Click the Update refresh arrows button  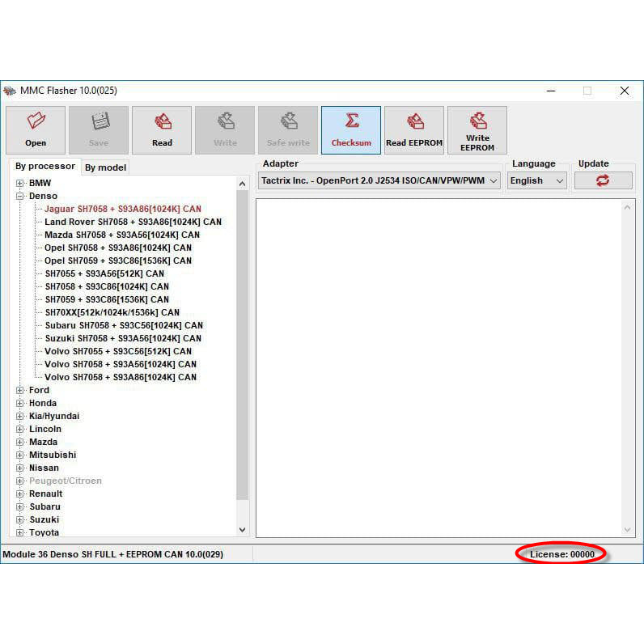603,180
